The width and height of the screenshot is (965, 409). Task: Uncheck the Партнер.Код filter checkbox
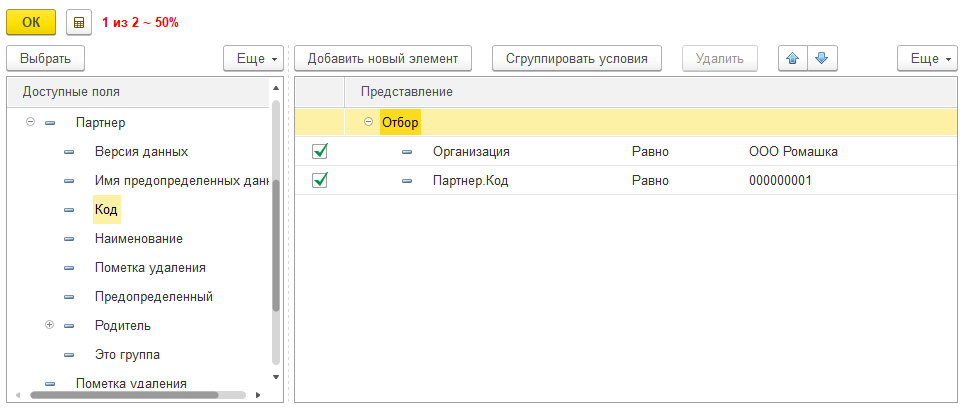click(320, 181)
